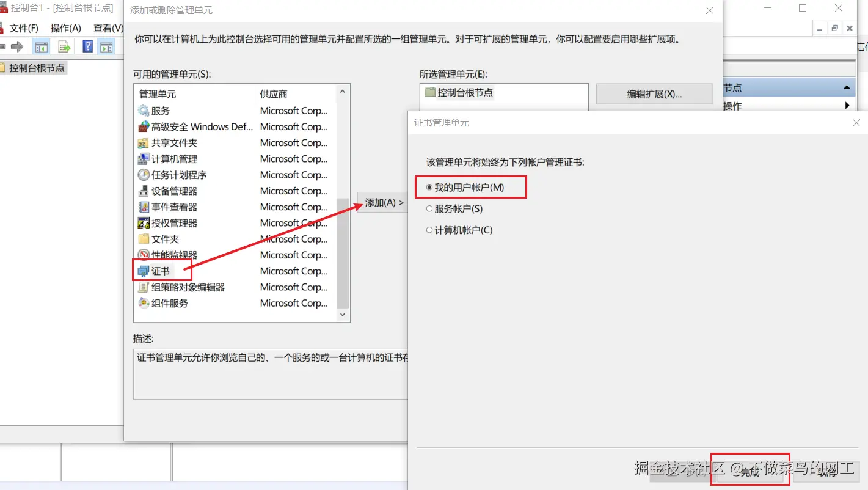The image size is (868, 490).
Task: Open the 文件(F) menu
Action: [x=24, y=28]
